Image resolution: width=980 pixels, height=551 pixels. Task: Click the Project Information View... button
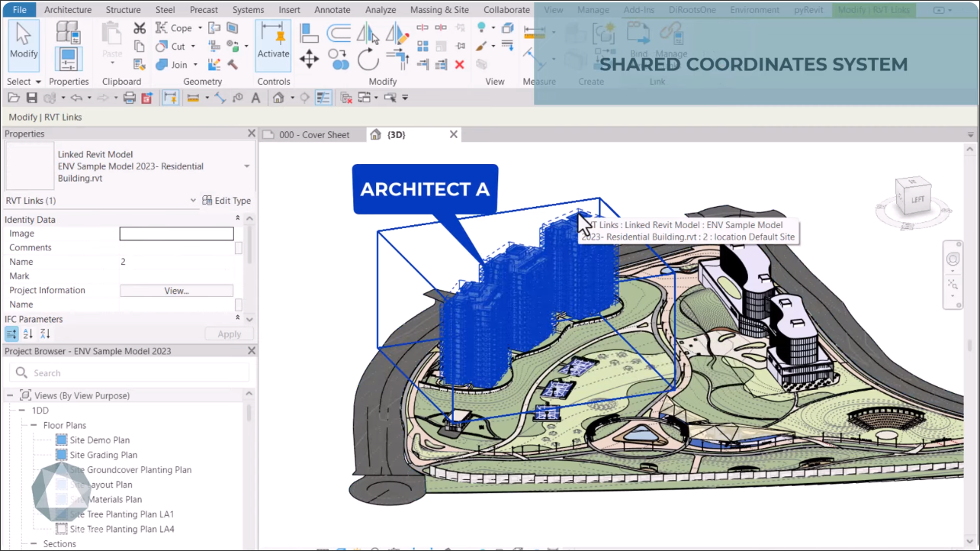coord(176,291)
